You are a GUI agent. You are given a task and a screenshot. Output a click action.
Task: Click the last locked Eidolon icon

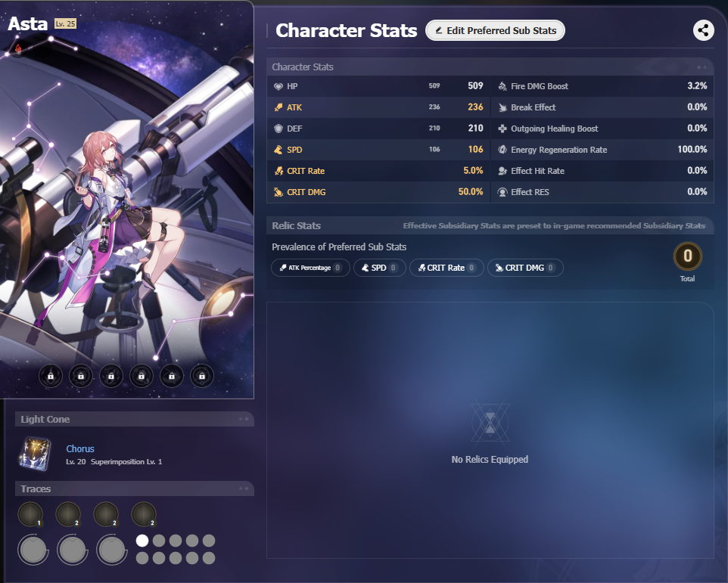click(202, 376)
